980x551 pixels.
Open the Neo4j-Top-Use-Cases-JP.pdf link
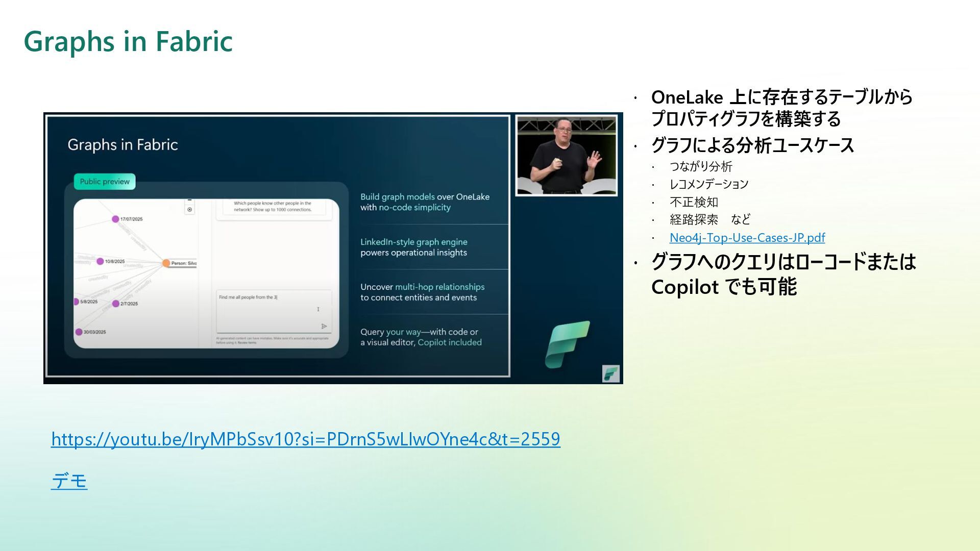747,238
